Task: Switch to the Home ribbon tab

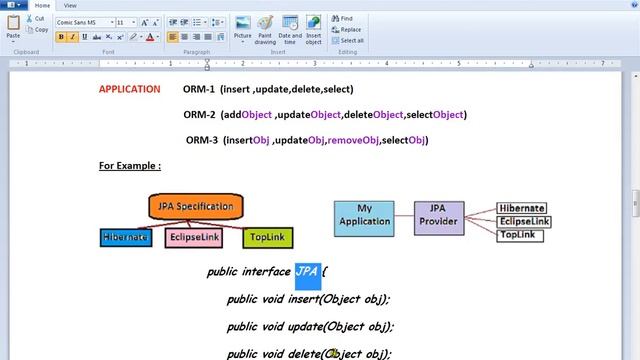Action: (x=42, y=5)
